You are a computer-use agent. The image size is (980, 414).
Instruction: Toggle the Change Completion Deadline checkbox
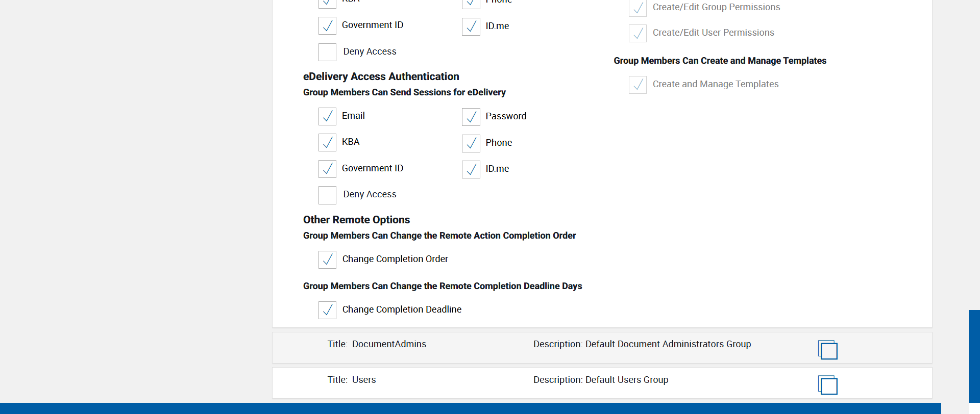pos(327,310)
